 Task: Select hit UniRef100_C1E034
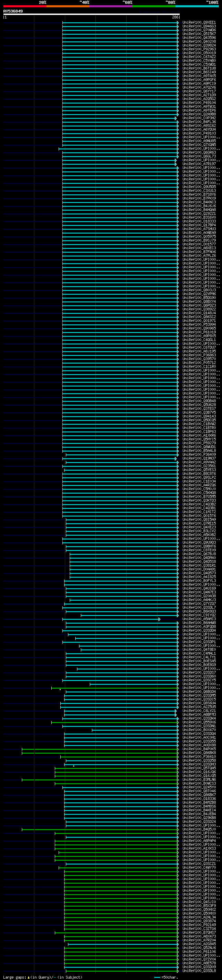tap(199, 481)
